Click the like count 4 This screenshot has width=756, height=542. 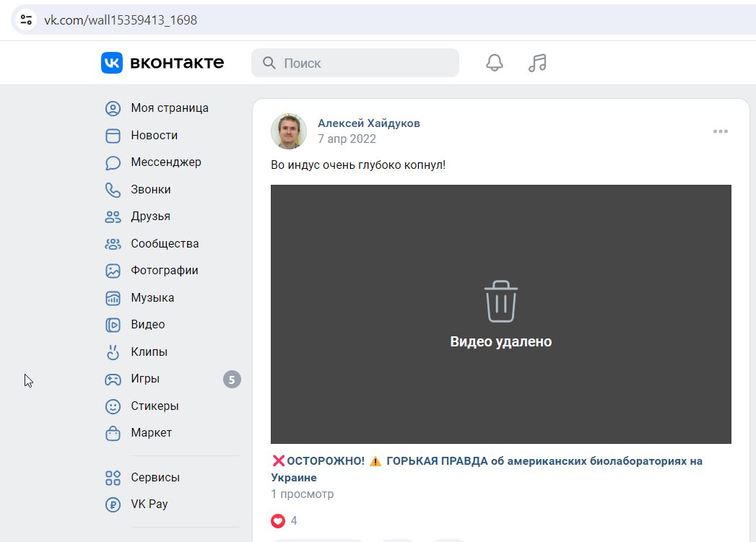click(294, 521)
